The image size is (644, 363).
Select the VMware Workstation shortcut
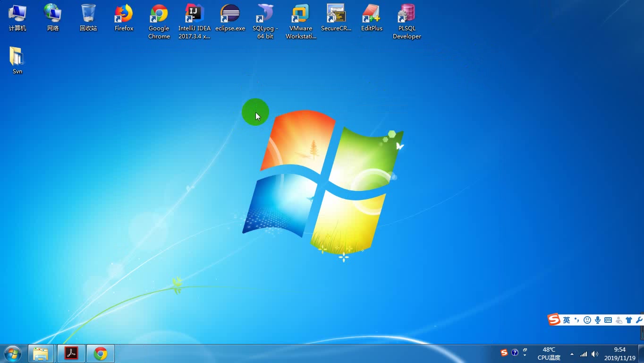301,22
